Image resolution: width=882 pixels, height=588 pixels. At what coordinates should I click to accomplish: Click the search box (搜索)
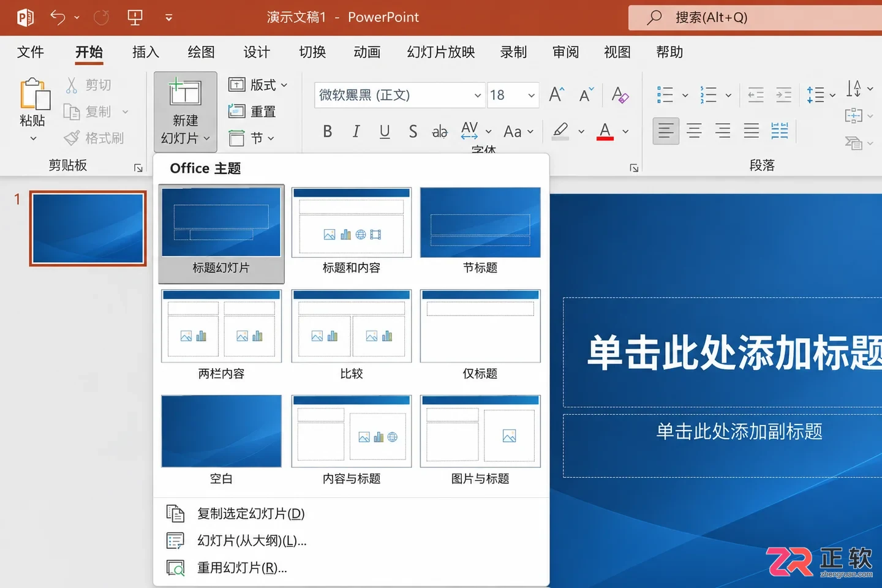click(x=755, y=17)
